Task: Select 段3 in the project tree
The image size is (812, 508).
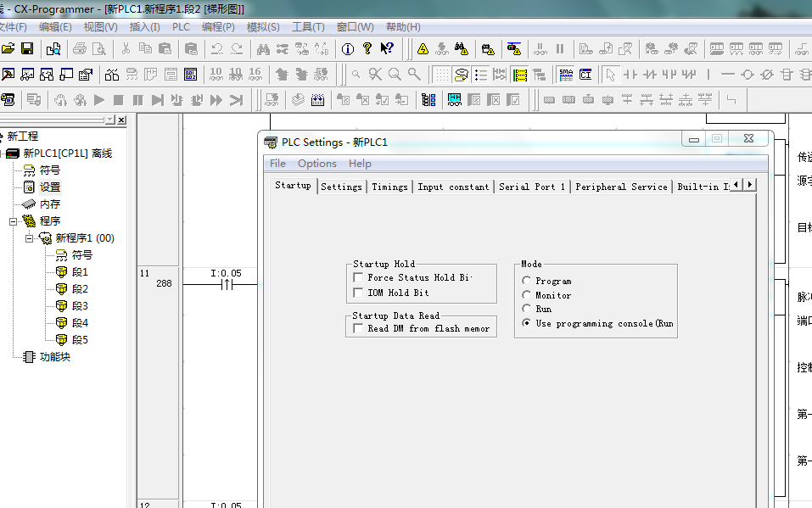Action: (79, 306)
